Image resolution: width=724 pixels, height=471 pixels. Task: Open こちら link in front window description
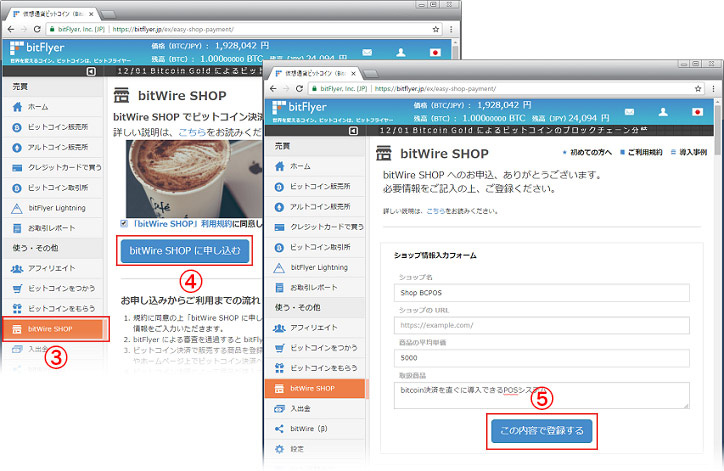(x=435, y=211)
